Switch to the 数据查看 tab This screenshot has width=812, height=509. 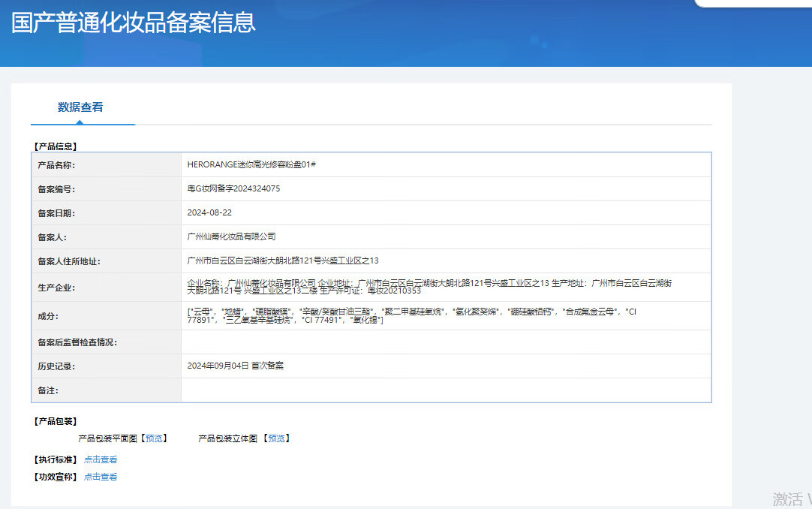coord(80,107)
